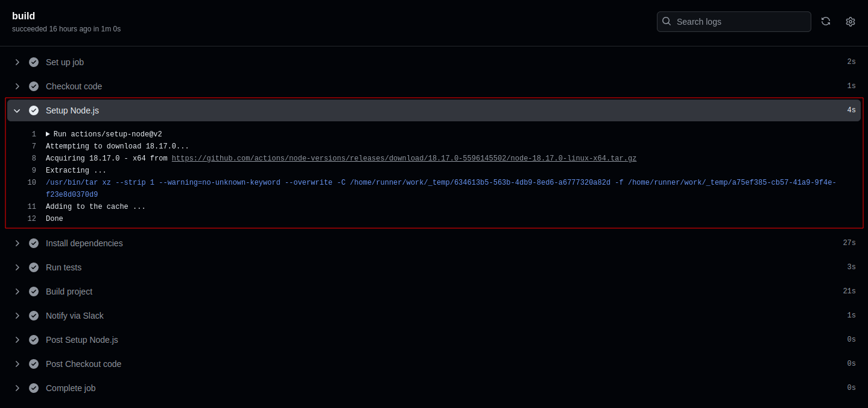The height and width of the screenshot is (408, 868).
Task: Click the Build project step title
Action: click(x=69, y=292)
